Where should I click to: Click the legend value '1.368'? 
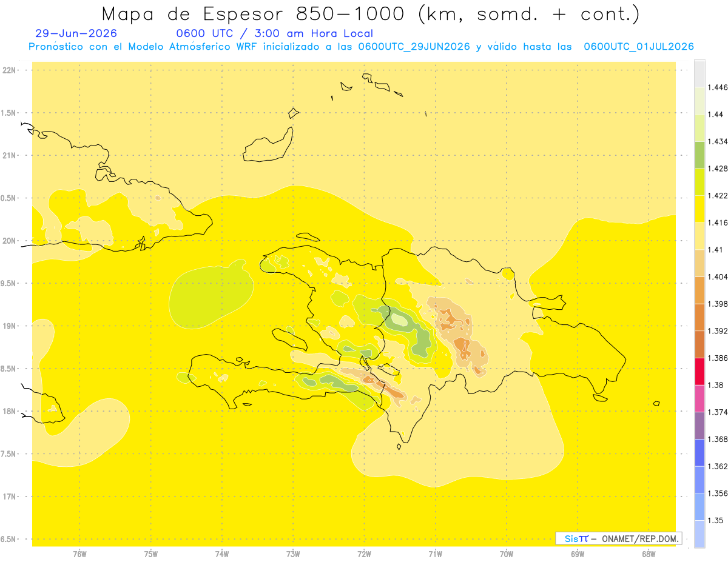tap(717, 439)
